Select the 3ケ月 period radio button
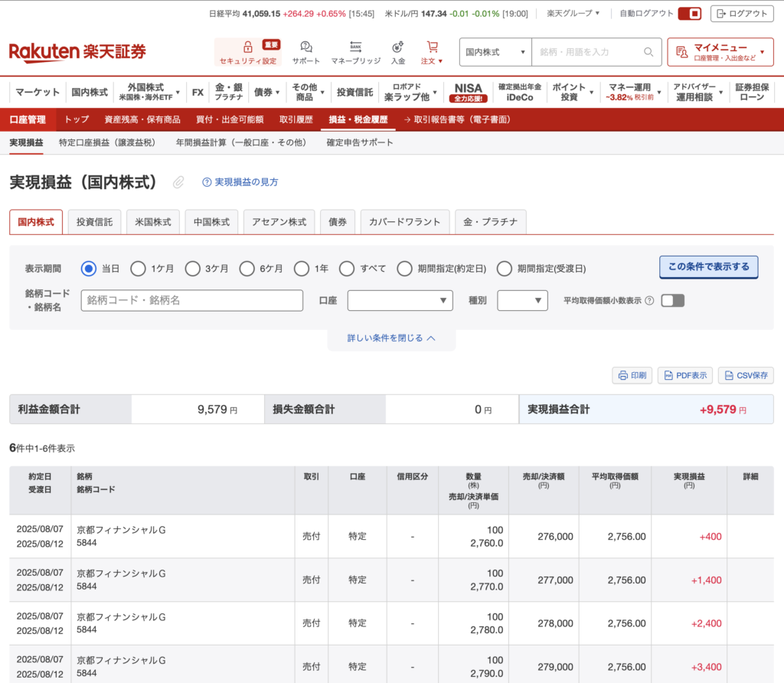Image resolution: width=784 pixels, height=683 pixels. pyautogui.click(x=192, y=269)
